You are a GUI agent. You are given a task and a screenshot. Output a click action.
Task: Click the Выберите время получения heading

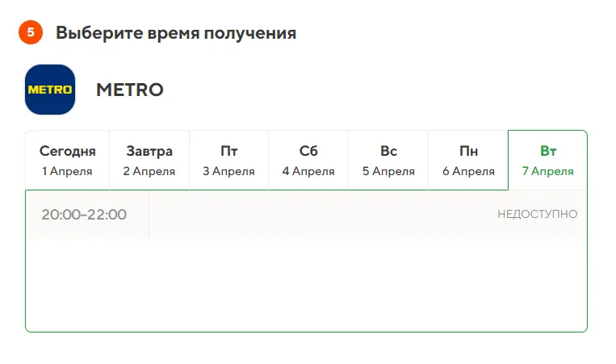click(x=176, y=33)
